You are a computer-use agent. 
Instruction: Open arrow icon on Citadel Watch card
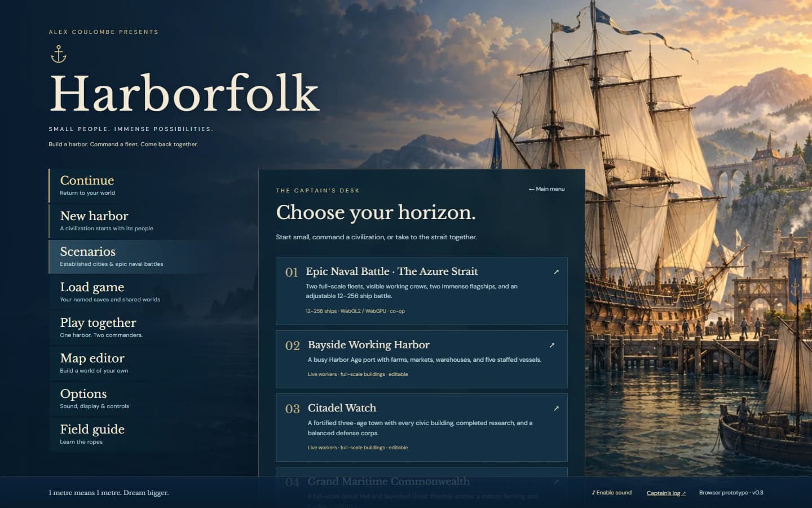click(x=556, y=409)
